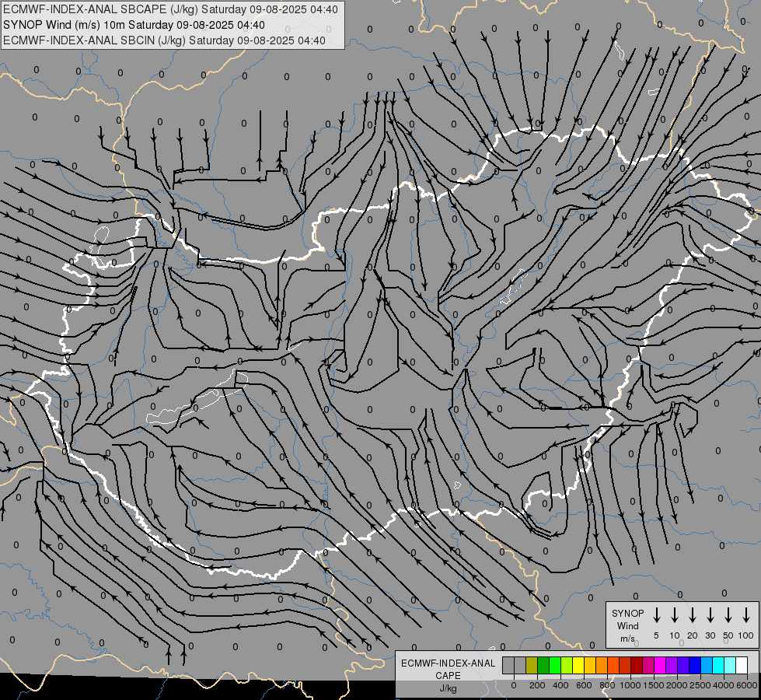Click the pure yellow CAPE swatch
The height and width of the screenshot is (700, 761).
[578, 665]
